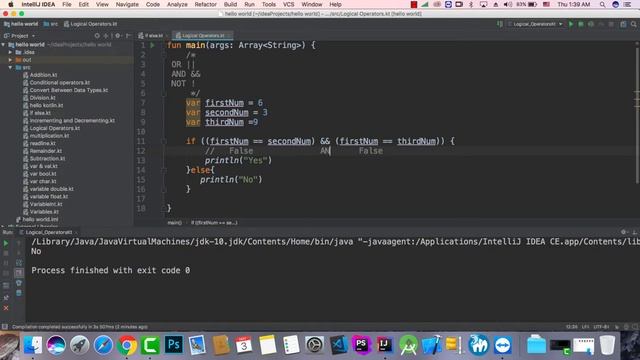The image size is (640, 360).
Task: Open Project Structure icon in top toolbar
Action: point(623,24)
